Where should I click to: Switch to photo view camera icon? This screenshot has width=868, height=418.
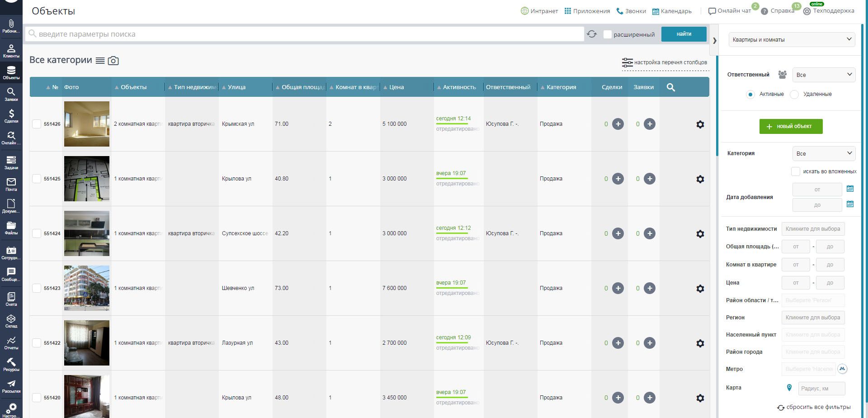(113, 61)
